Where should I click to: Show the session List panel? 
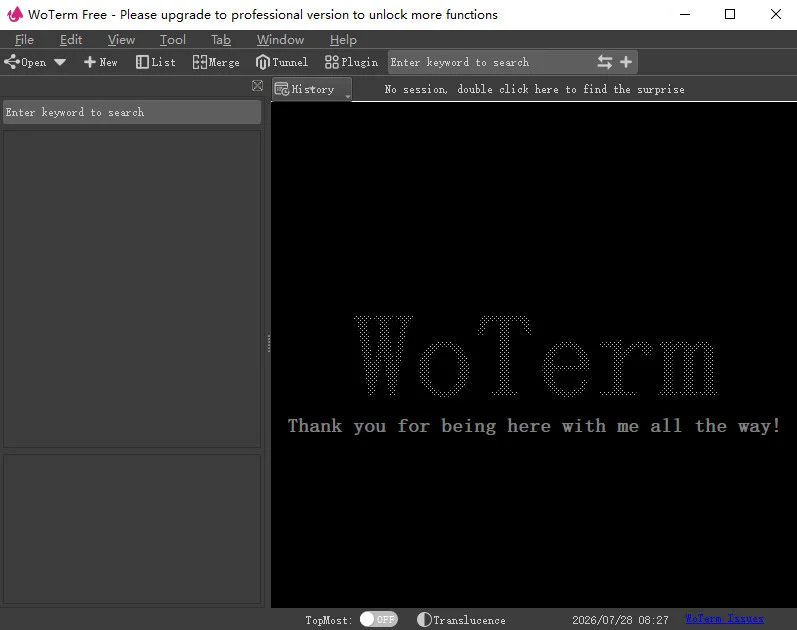point(156,62)
